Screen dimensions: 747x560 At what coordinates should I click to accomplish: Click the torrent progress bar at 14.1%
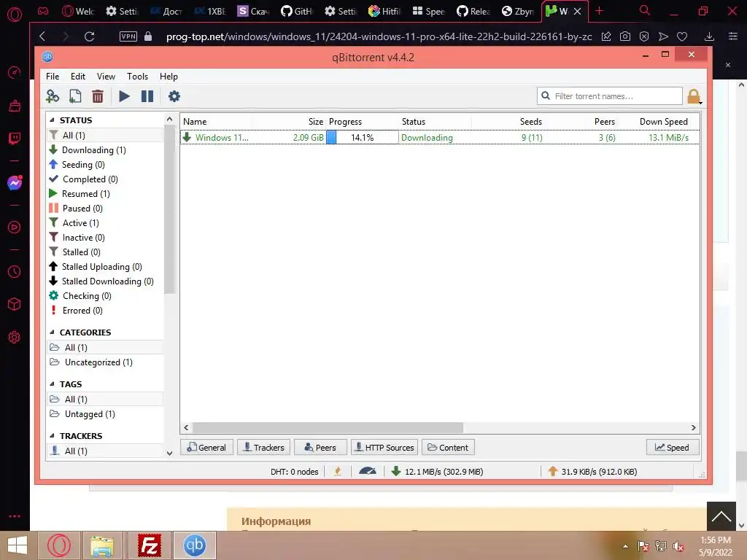(x=362, y=138)
